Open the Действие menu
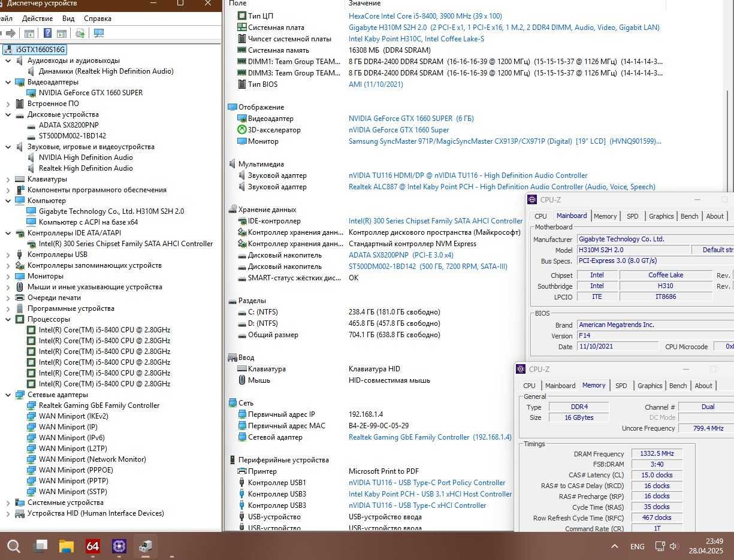This screenshot has height=560, width=734. click(37, 19)
